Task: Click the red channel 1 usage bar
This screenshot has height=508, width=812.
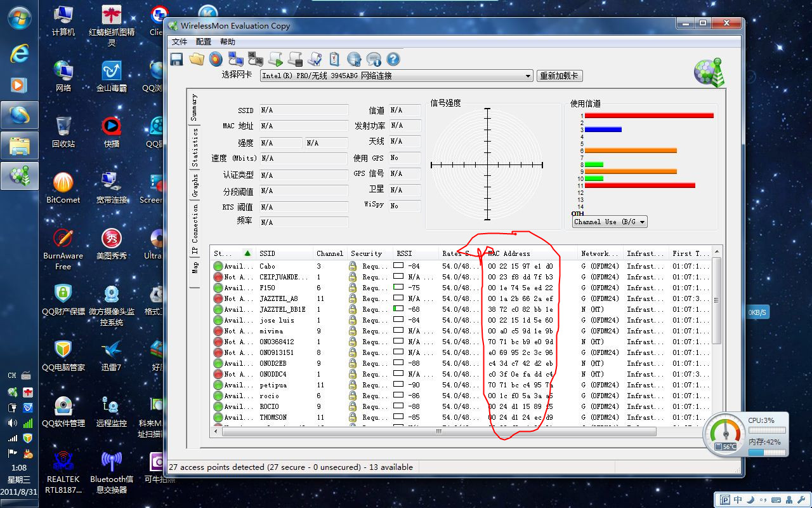Action: pos(648,116)
